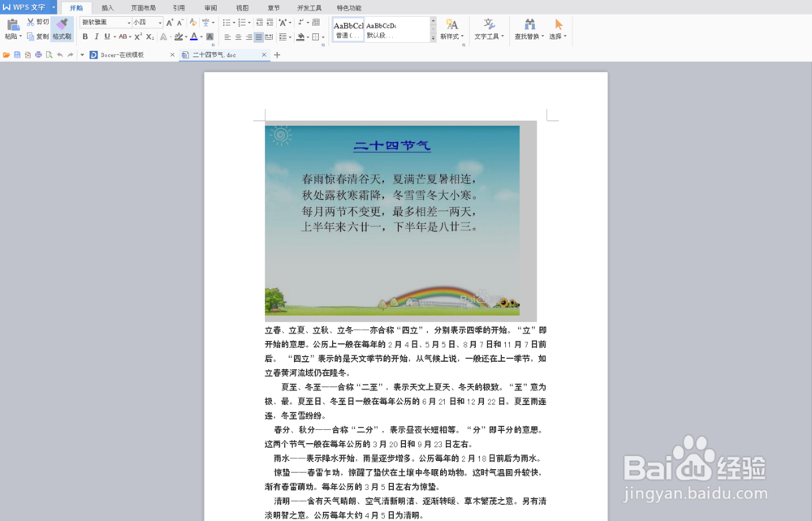Click the Print icon on quick access toolbar
This screenshot has height=521, width=812.
click(x=37, y=54)
